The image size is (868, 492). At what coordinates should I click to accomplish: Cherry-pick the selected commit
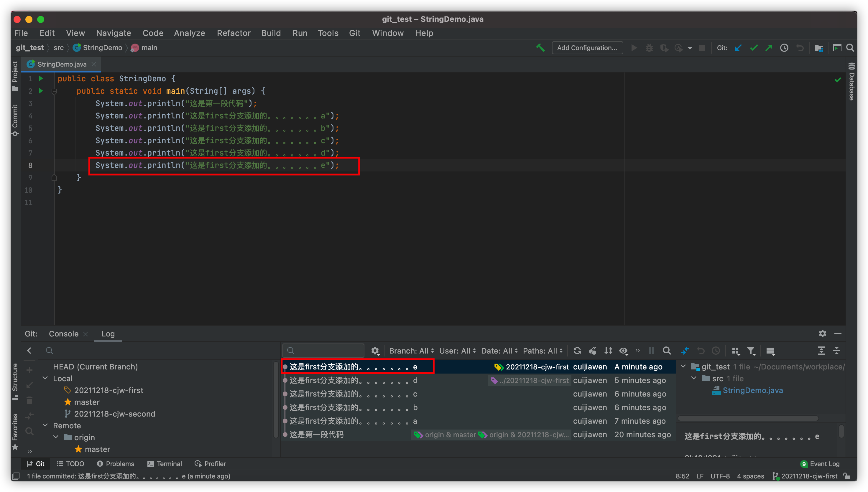click(x=592, y=350)
